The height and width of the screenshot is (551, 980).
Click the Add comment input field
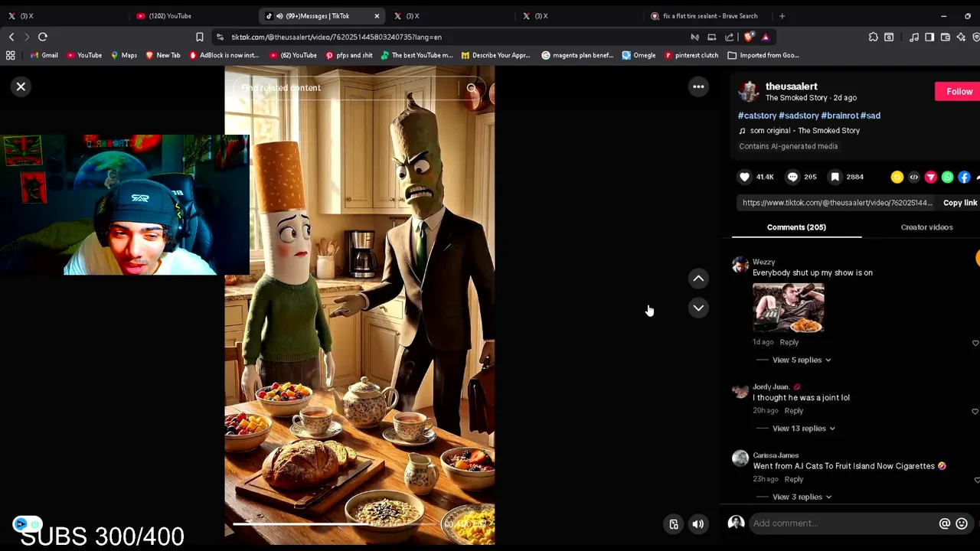pos(842,523)
